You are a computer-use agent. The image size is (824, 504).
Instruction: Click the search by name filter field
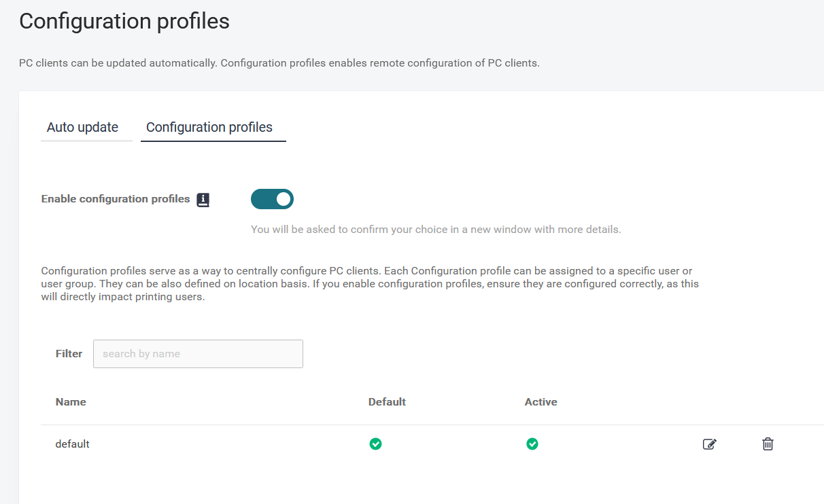(198, 354)
